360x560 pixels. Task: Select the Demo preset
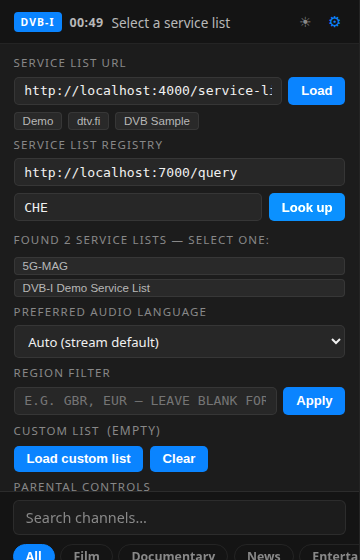[38, 121]
